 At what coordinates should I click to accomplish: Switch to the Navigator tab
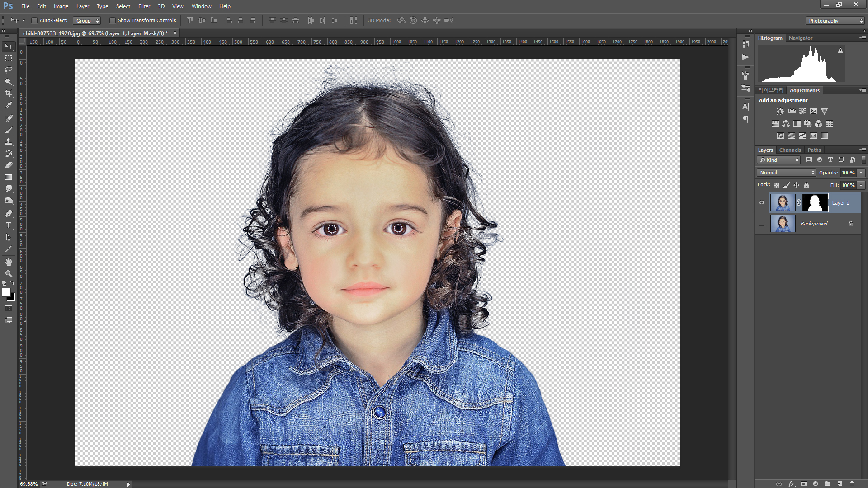coord(800,38)
